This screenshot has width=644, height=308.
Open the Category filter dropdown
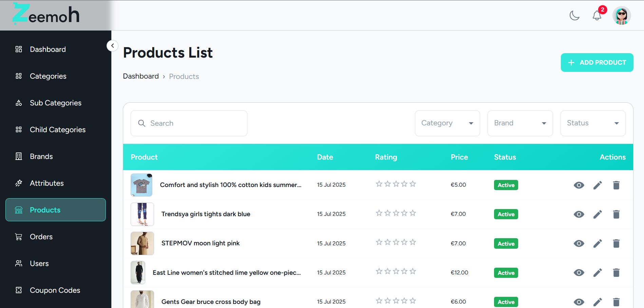point(447,123)
